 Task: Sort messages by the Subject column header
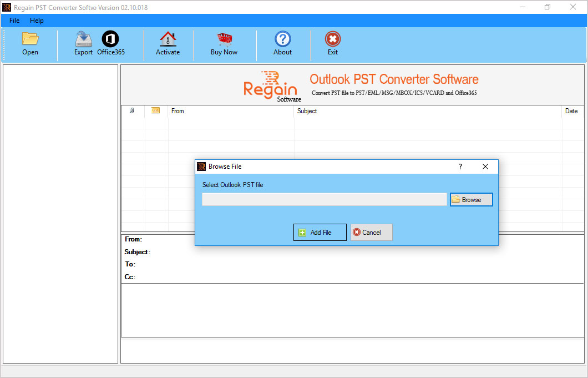tap(307, 110)
